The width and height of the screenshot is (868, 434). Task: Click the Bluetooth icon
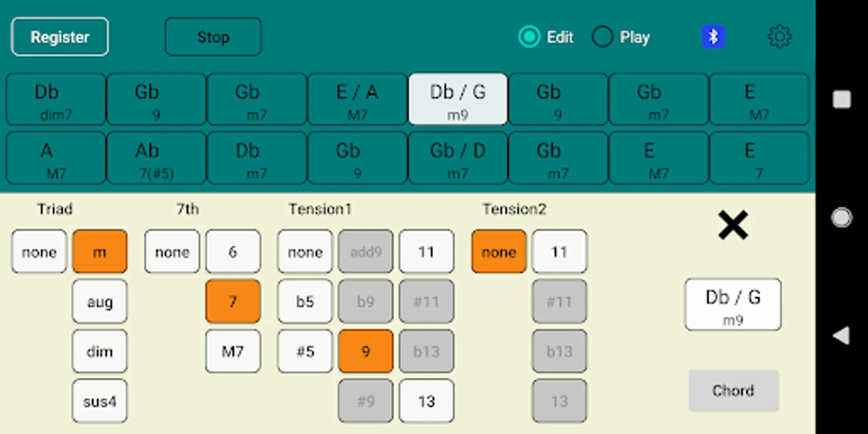click(714, 36)
